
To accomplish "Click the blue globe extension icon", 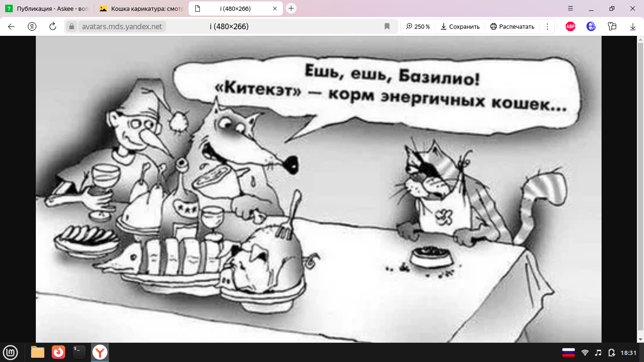I will coord(591,26).
